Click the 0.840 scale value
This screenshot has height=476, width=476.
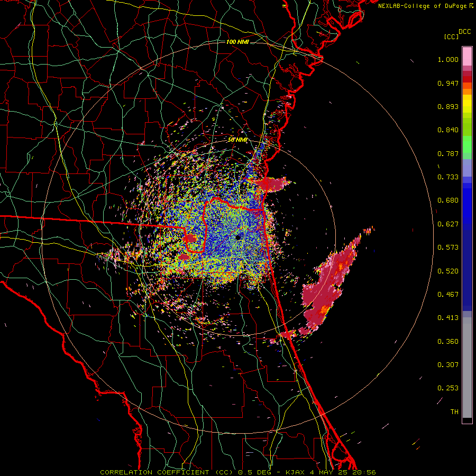tap(448, 130)
